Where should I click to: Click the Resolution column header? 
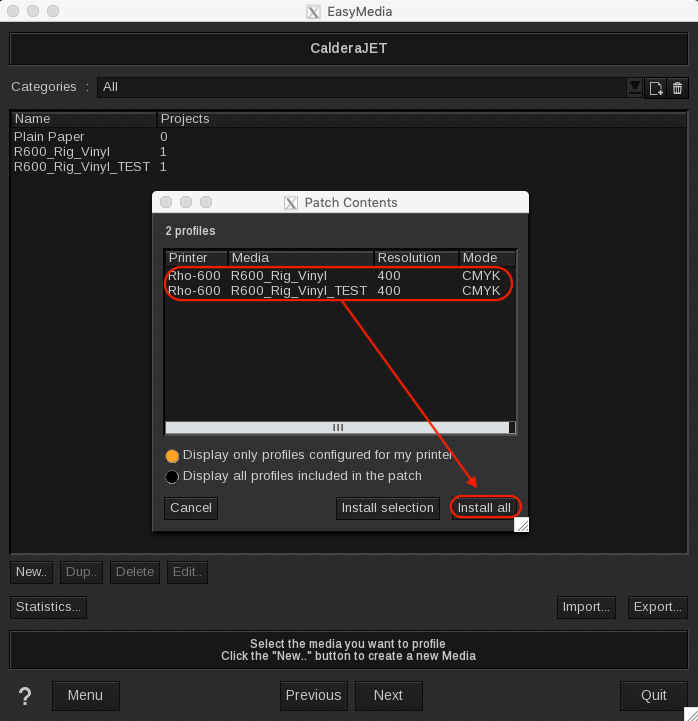pyautogui.click(x=416, y=258)
